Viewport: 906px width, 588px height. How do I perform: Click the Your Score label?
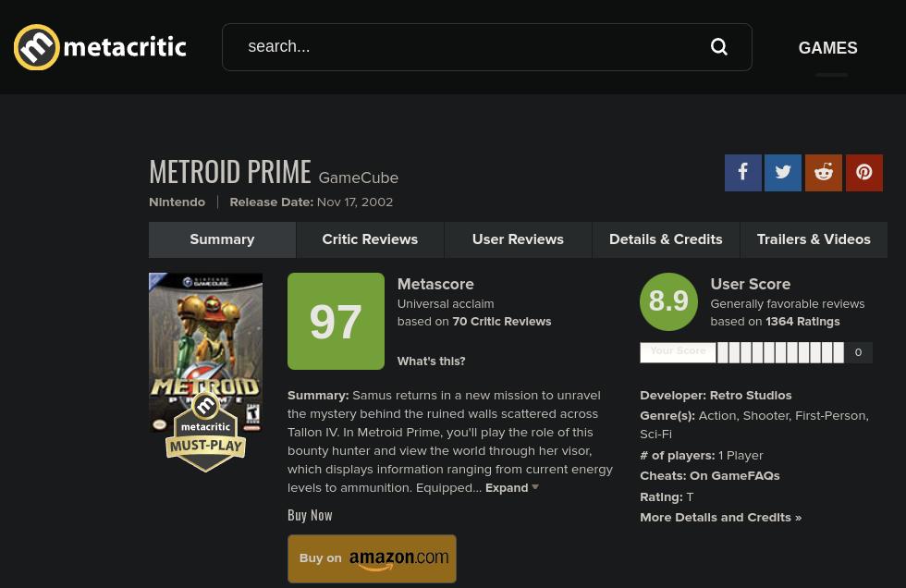(x=678, y=351)
